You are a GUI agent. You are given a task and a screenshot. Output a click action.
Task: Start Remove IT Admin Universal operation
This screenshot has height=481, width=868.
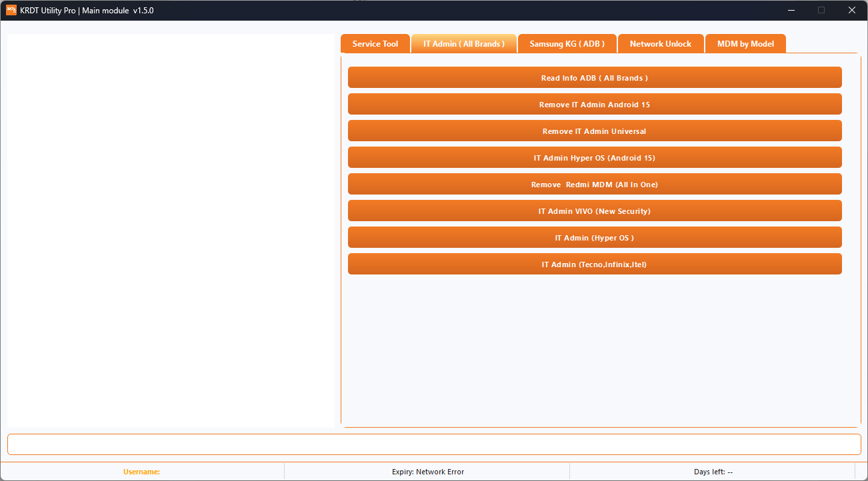pos(594,131)
